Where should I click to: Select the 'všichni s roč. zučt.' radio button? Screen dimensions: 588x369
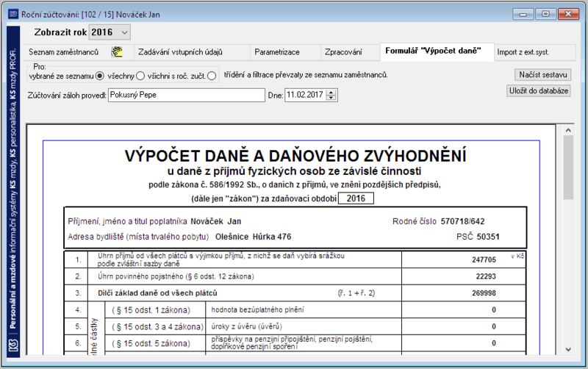(212, 76)
